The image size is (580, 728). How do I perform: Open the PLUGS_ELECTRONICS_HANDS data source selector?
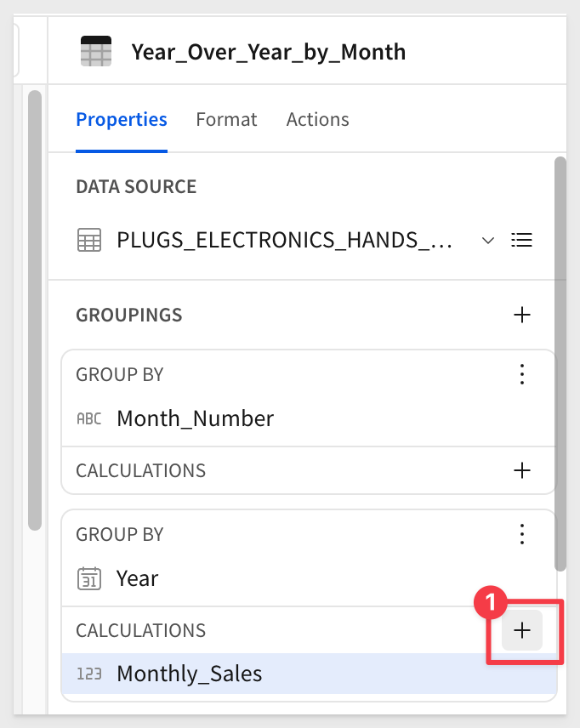click(x=284, y=240)
